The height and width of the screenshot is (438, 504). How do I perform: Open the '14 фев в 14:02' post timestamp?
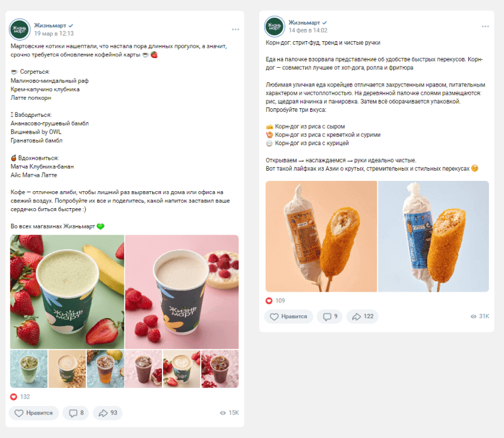coord(308,30)
